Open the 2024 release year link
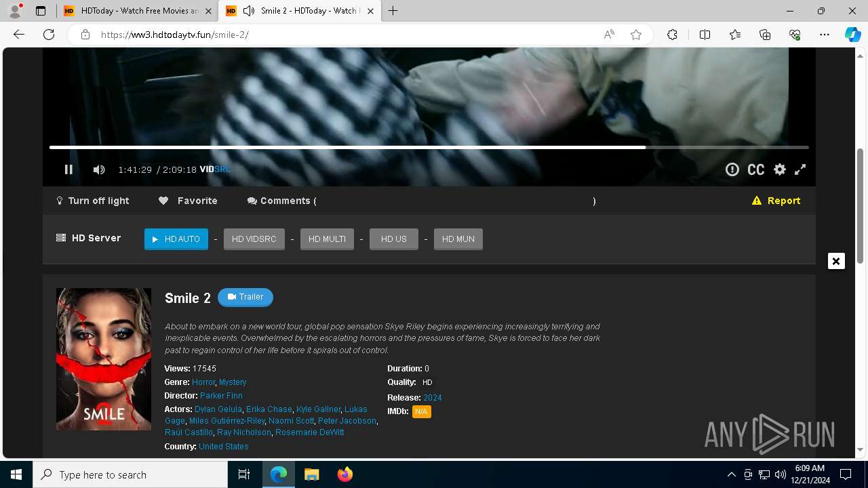 pos(433,398)
